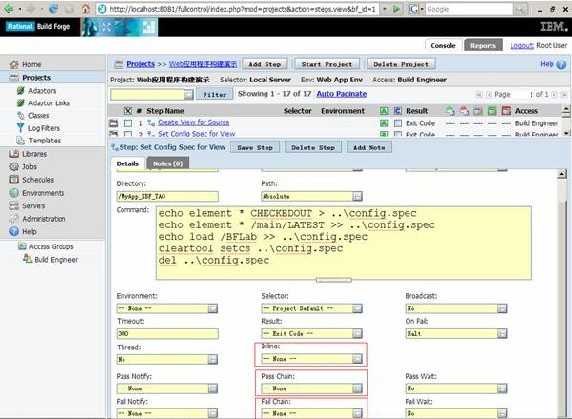This screenshot has height=419, width=572.
Task: Click the Projects breadcrumb link
Action: 140,64
